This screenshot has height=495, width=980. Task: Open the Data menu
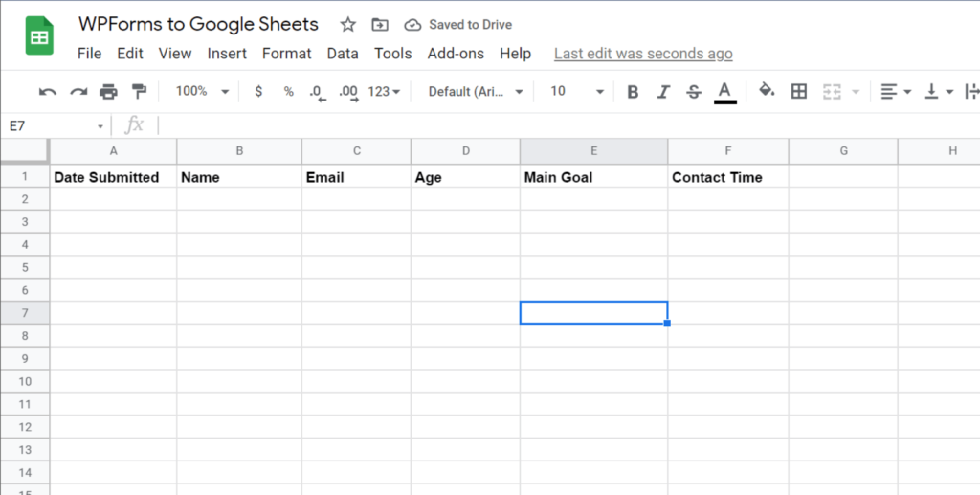point(343,54)
